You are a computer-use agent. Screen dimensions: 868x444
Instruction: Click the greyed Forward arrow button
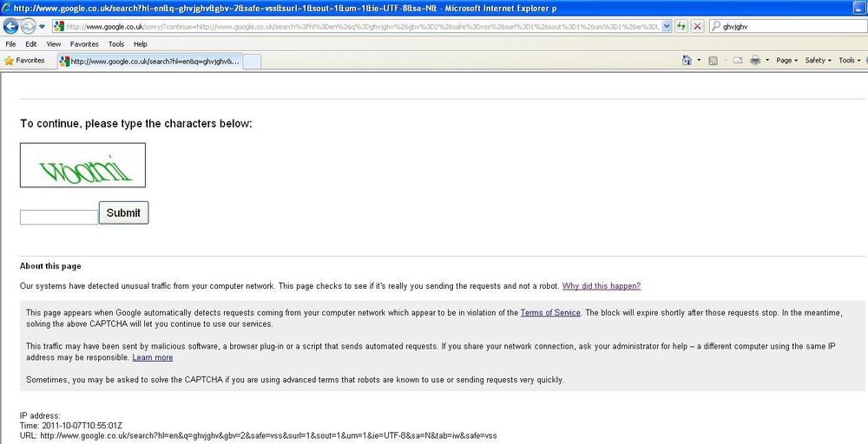pyautogui.click(x=29, y=26)
